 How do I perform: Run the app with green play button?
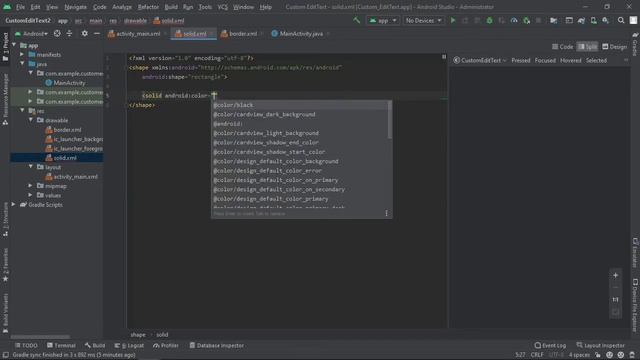(453, 20)
